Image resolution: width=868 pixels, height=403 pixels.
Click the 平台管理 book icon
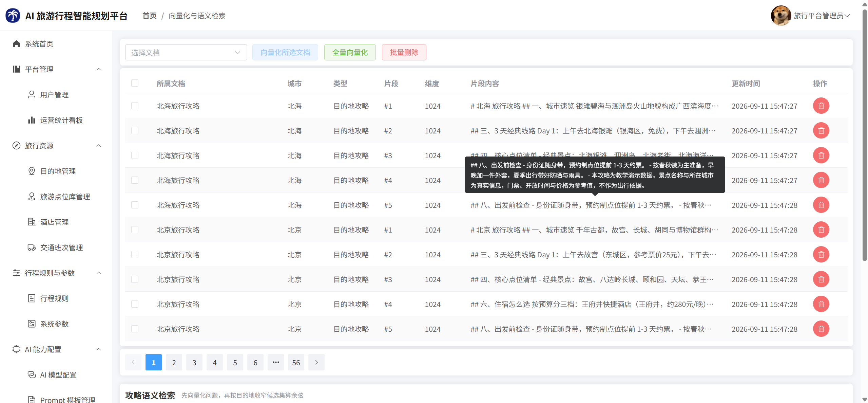pos(16,69)
